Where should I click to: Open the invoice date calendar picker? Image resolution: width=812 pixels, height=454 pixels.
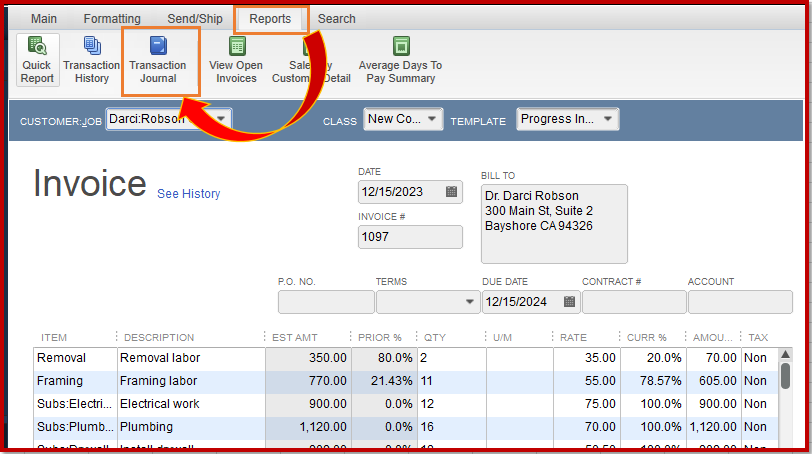(x=452, y=192)
